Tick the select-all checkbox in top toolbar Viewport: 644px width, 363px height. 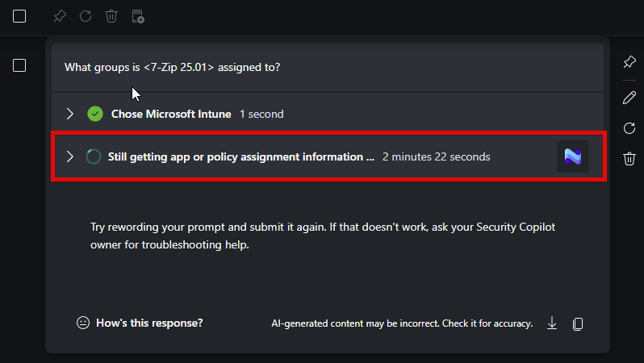[19, 16]
